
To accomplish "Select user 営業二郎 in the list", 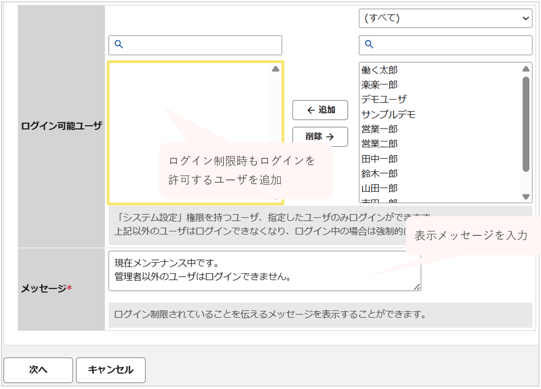I will click(380, 144).
